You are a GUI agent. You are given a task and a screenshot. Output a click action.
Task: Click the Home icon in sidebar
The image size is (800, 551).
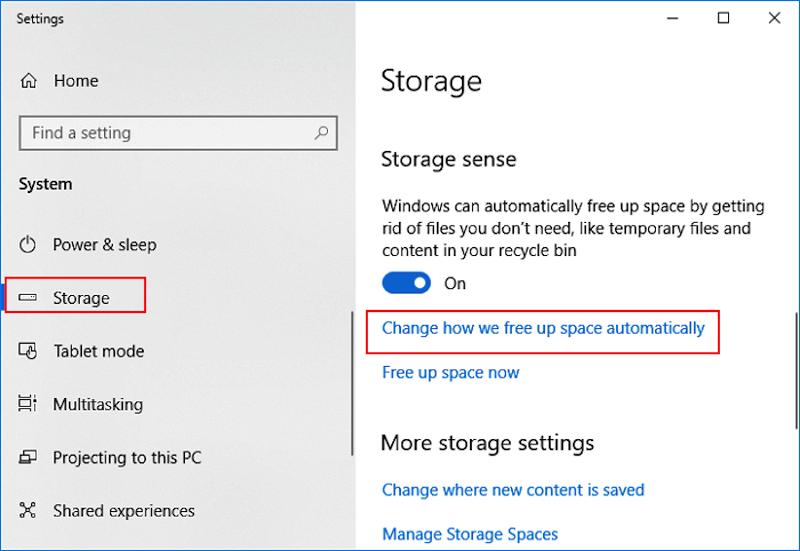29,81
